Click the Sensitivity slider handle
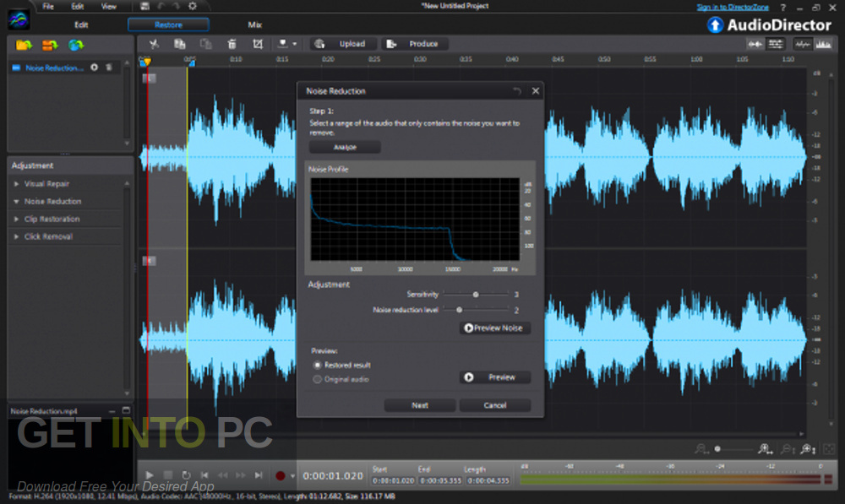 point(475,295)
